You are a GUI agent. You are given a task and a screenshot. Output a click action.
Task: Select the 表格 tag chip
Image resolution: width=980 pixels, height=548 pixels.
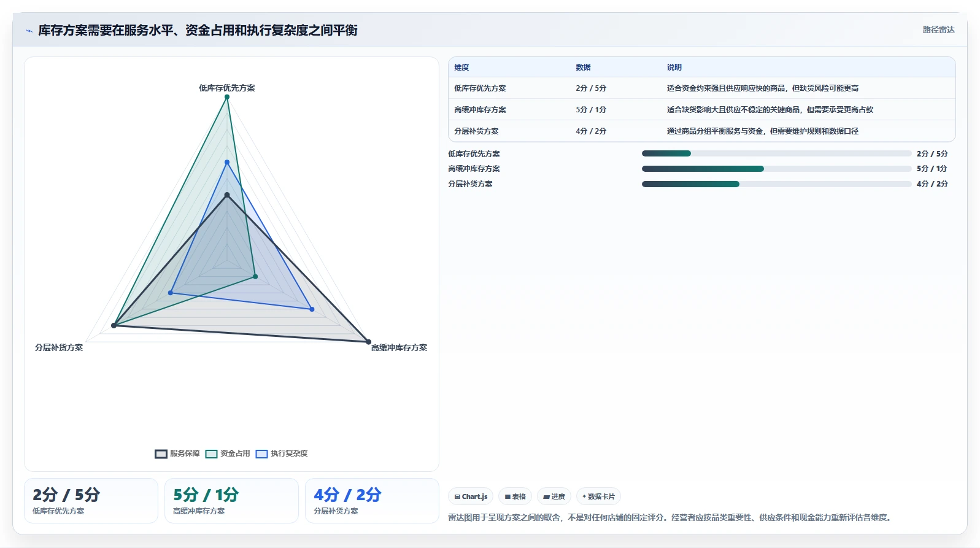(x=515, y=496)
